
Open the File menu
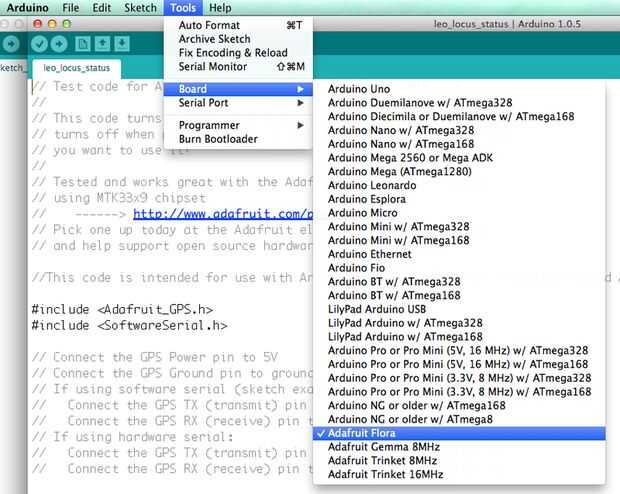point(70,8)
